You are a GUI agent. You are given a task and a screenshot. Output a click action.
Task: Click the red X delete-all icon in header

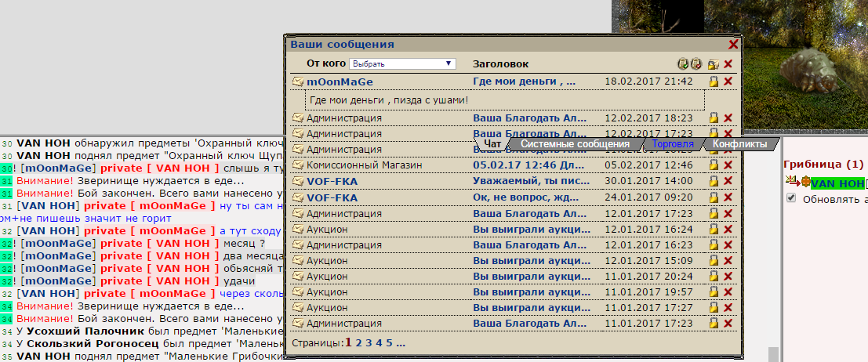[x=728, y=64]
